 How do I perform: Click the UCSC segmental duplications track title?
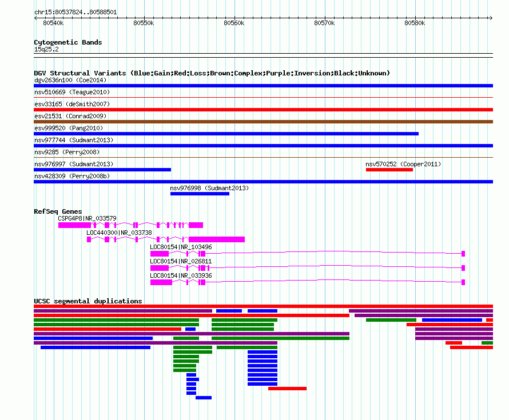click(88, 301)
